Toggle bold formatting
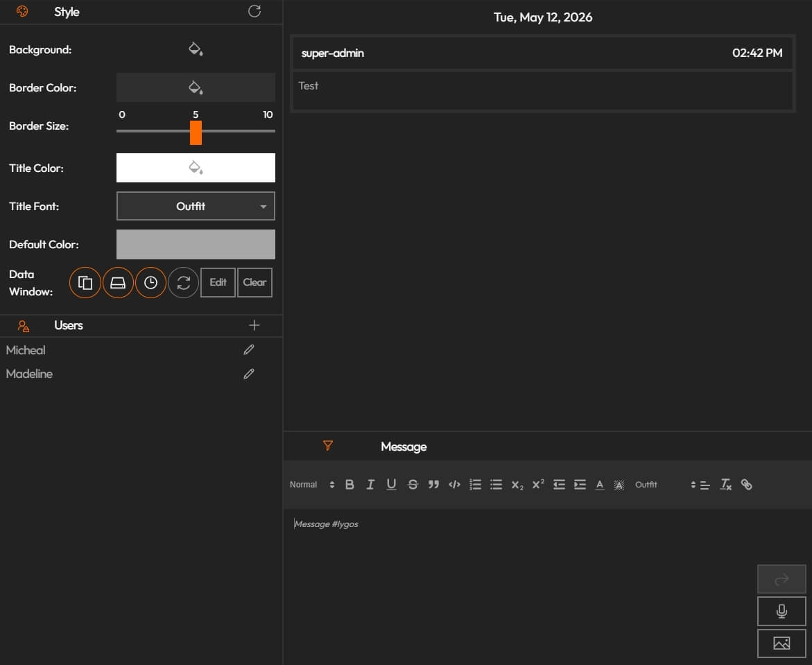Screen dimensions: 812x665 click(349, 485)
